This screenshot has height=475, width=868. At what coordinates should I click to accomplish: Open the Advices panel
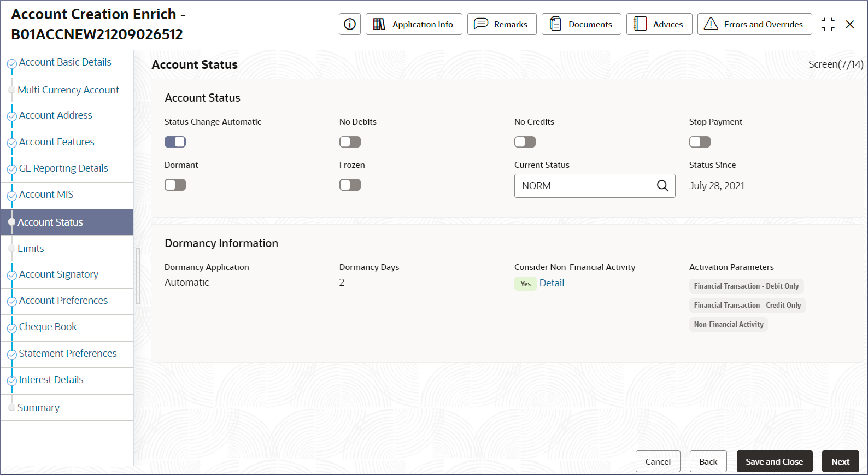click(x=659, y=24)
